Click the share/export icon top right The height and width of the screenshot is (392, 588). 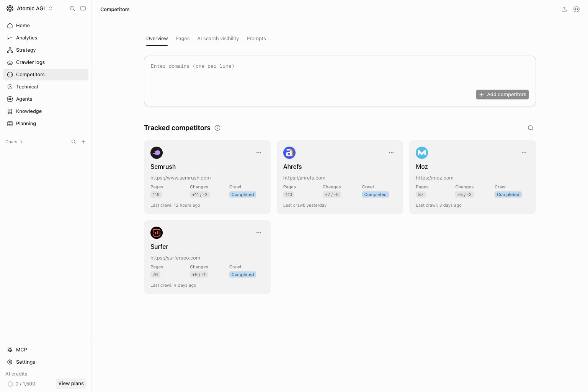pyautogui.click(x=564, y=9)
